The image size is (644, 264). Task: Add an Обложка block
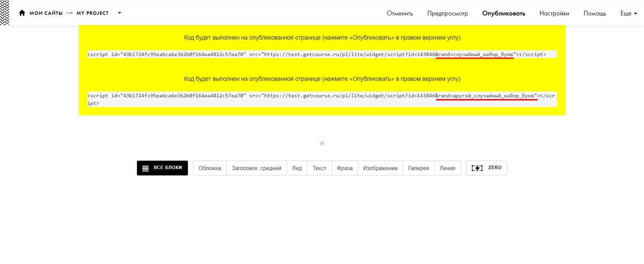[x=210, y=168]
